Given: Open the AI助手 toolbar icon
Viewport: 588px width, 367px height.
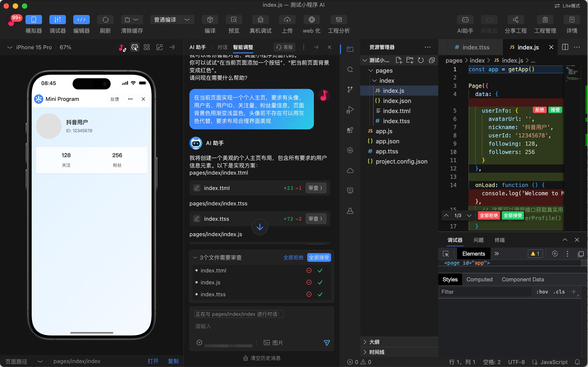Looking at the screenshot, I should [x=465, y=20].
